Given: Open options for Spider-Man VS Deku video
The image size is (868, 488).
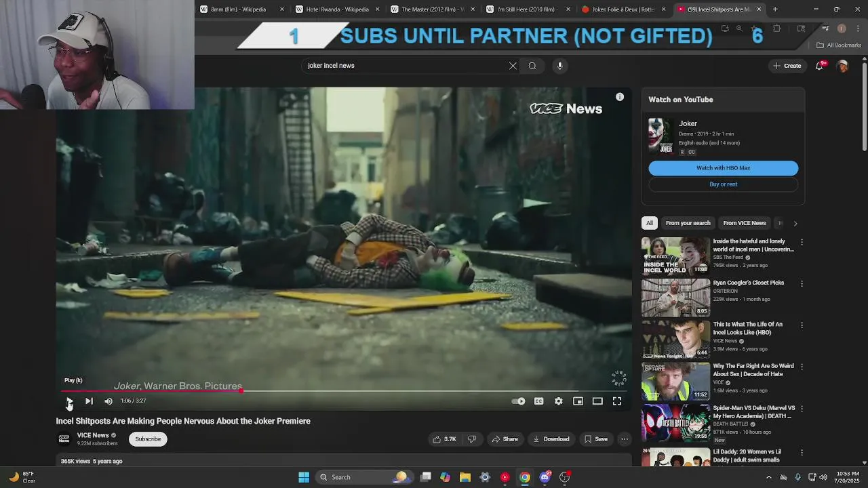Looking at the screenshot, I should (802, 409).
